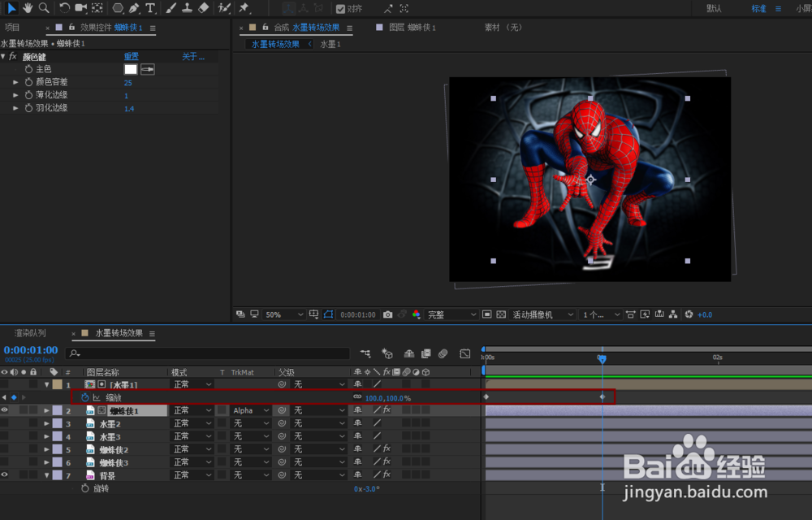Image resolution: width=812 pixels, height=520 pixels.
Task: Toggle the 旋转 stopwatch
Action: 85,488
